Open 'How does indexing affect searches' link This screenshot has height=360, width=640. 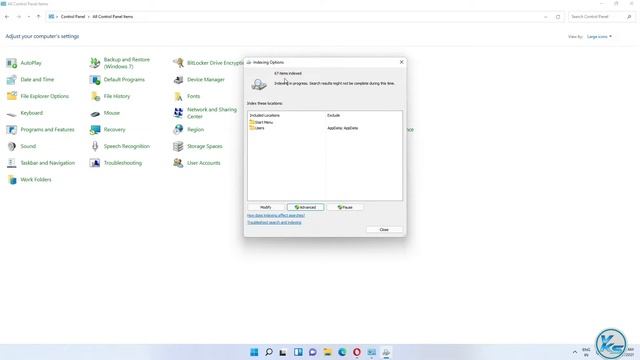276,216
